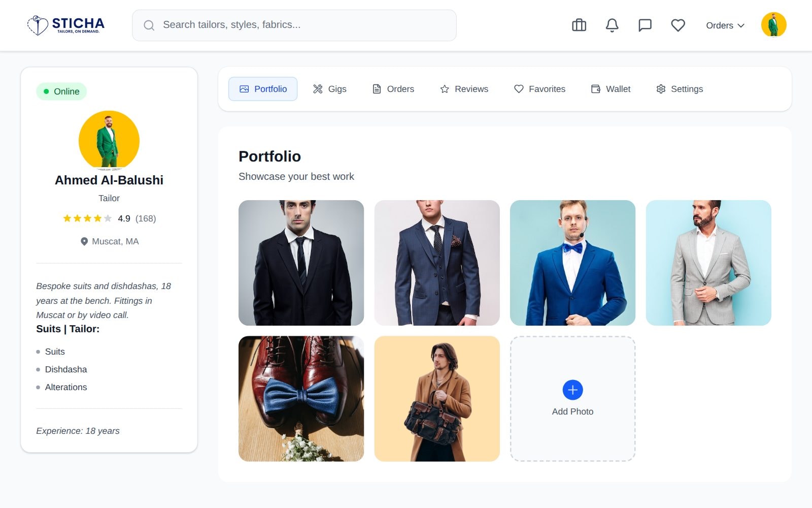Click Experience: 18 years text

(78, 431)
